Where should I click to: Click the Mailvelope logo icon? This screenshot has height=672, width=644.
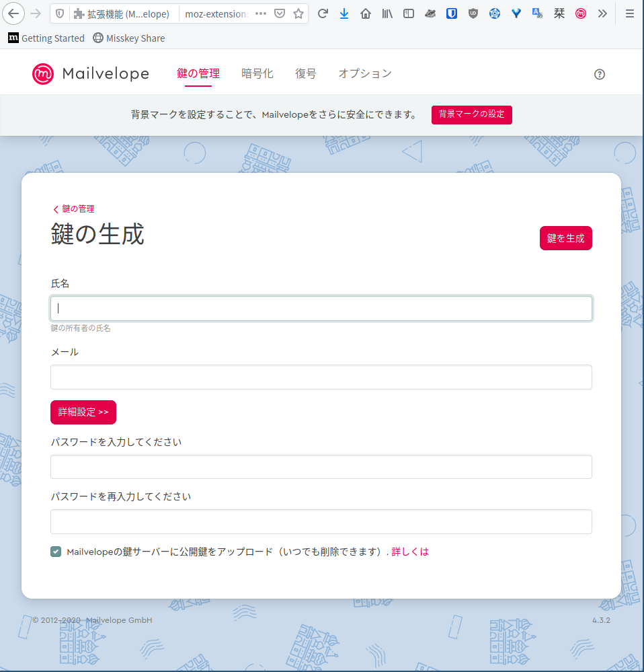43,74
